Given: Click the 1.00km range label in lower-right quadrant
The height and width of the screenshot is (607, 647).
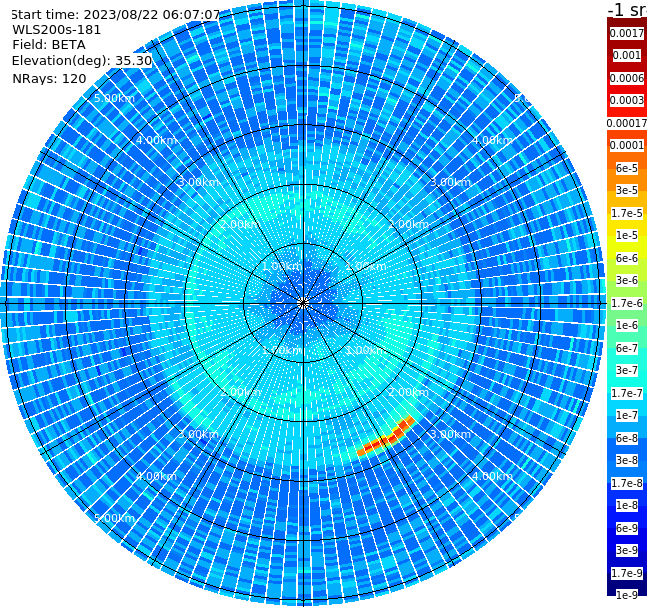Looking at the screenshot, I should point(366,350).
